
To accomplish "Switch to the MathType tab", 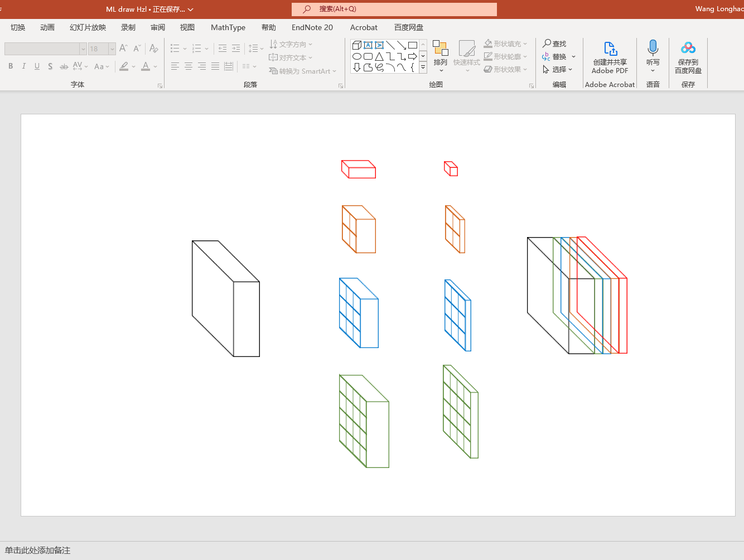I will tap(228, 27).
